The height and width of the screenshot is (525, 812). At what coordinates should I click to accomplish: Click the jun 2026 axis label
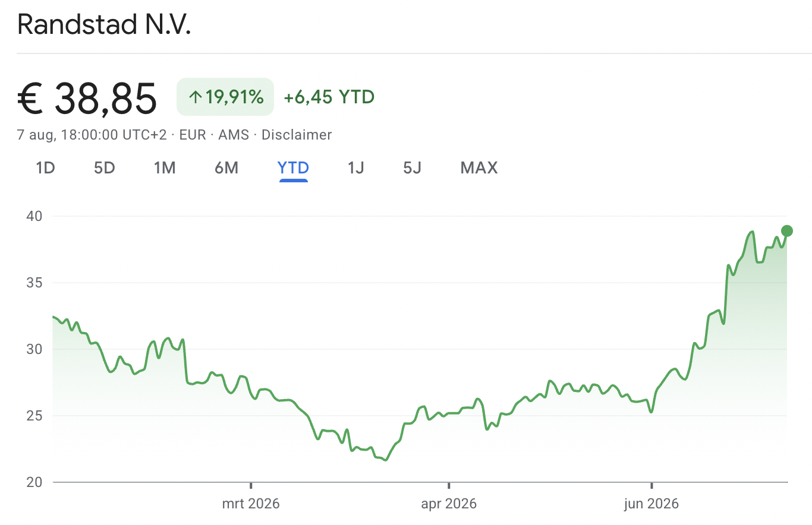click(x=652, y=504)
